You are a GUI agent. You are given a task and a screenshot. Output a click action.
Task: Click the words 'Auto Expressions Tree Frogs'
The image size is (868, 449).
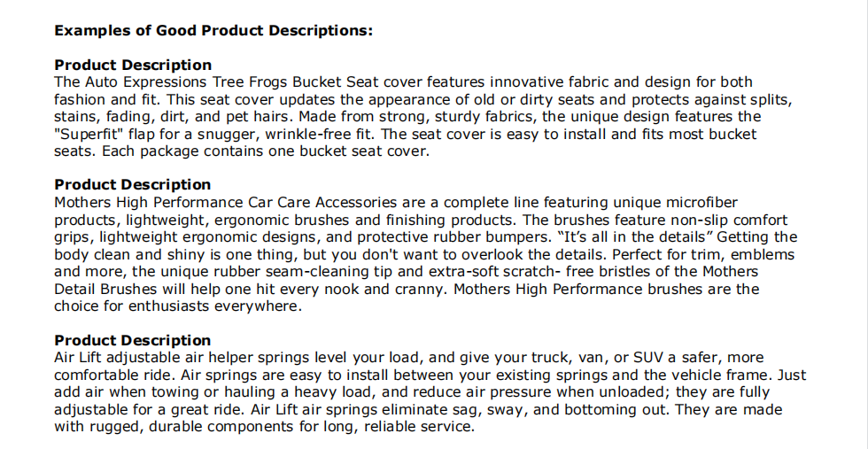click(186, 82)
